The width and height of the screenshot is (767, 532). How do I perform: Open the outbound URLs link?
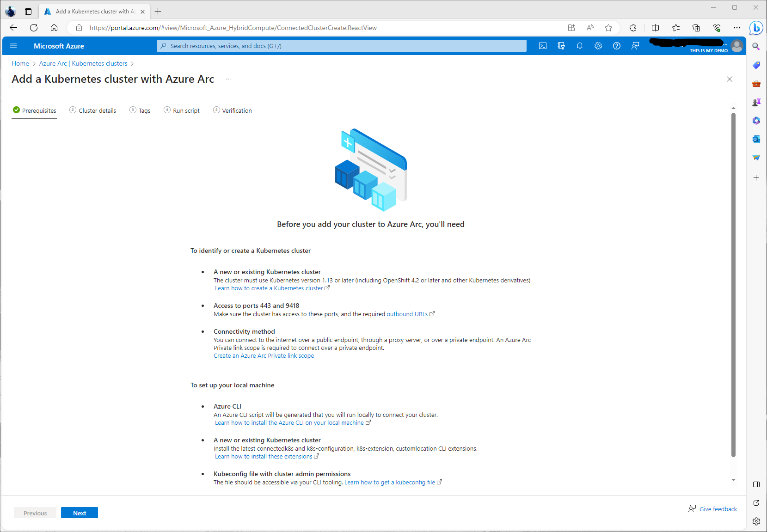tap(407, 314)
